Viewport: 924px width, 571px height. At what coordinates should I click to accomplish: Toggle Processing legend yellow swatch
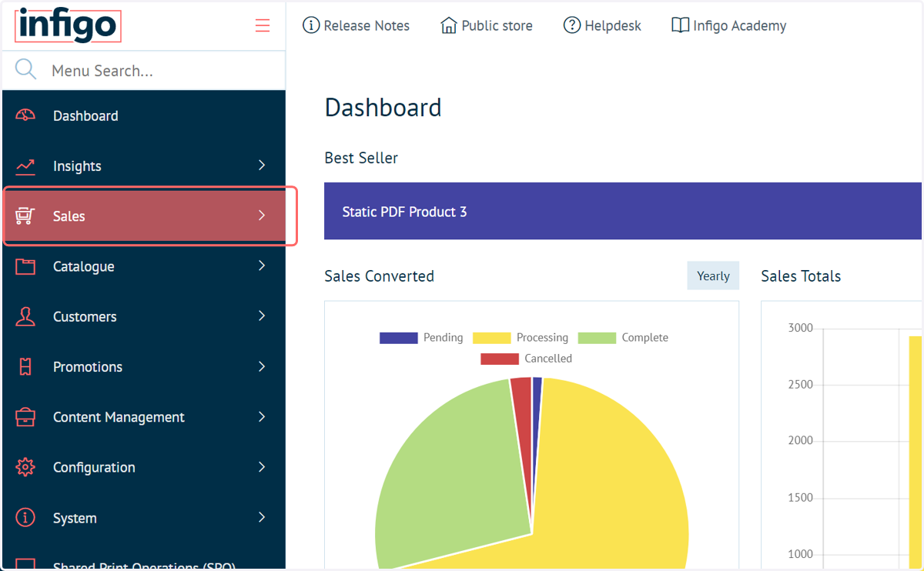[491, 338]
